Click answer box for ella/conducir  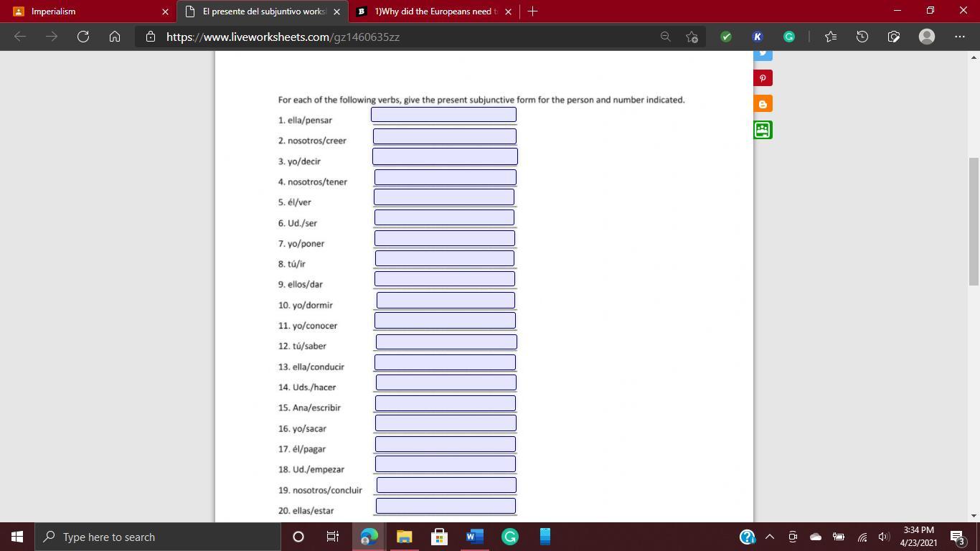pyautogui.click(x=445, y=362)
